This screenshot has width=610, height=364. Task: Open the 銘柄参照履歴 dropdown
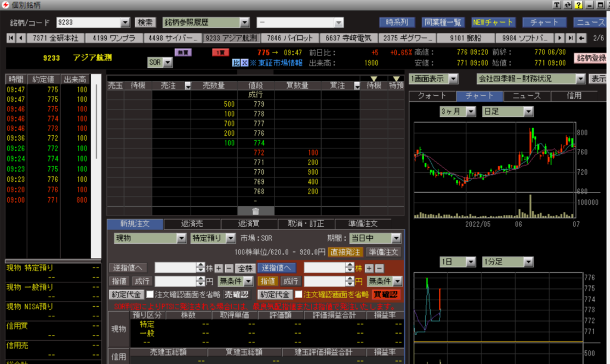coord(244,23)
